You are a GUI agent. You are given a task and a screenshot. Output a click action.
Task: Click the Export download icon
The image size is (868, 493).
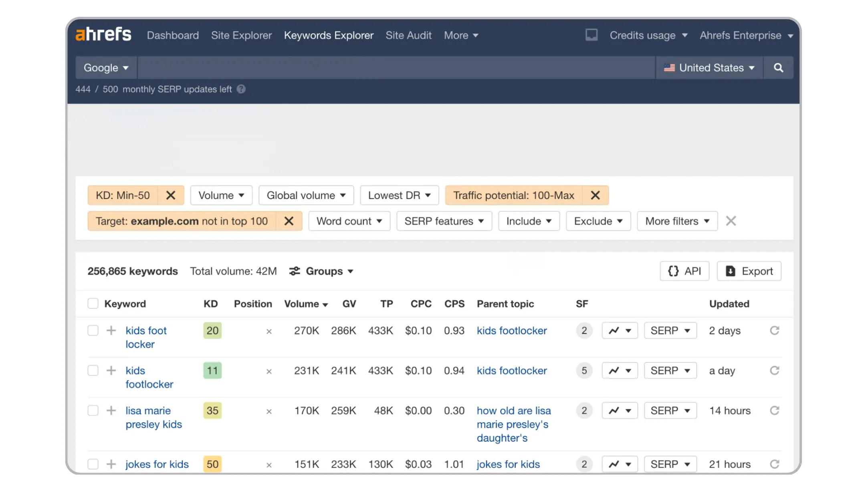coord(731,271)
